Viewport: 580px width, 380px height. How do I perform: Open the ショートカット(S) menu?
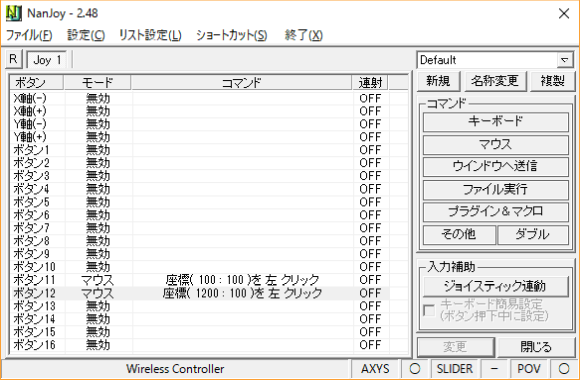pos(232,36)
